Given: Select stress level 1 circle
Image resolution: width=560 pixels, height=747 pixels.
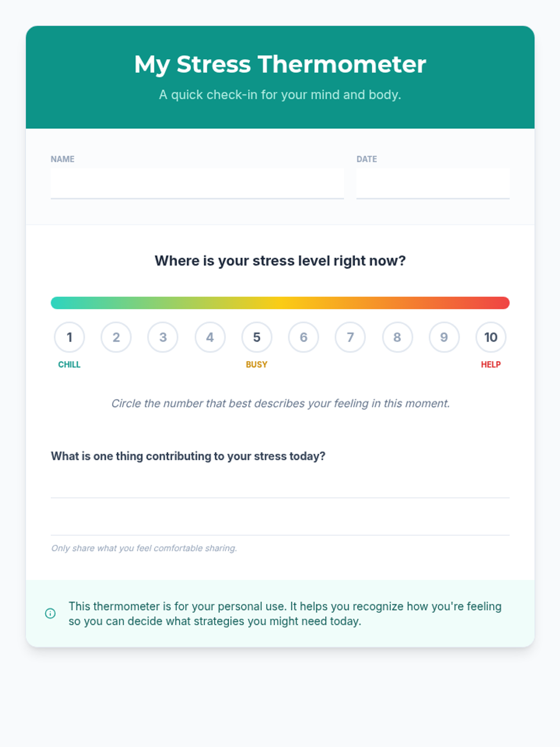Looking at the screenshot, I should 70,337.
